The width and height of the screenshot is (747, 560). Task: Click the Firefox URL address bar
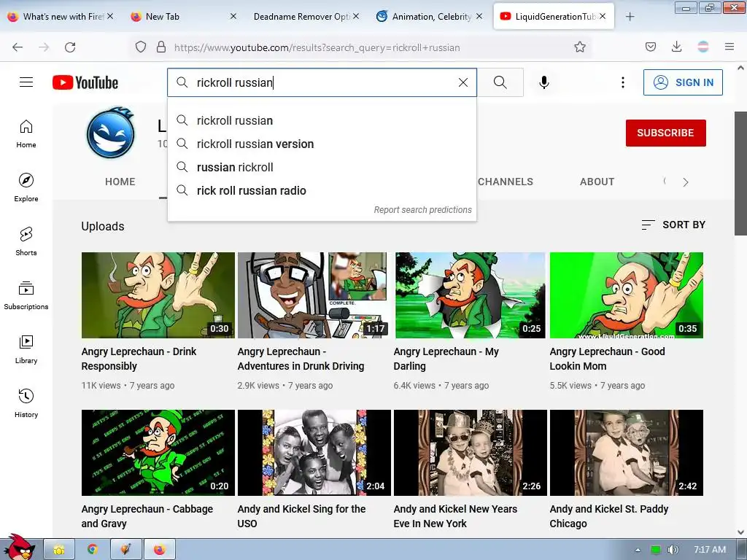tap(362, 47)
